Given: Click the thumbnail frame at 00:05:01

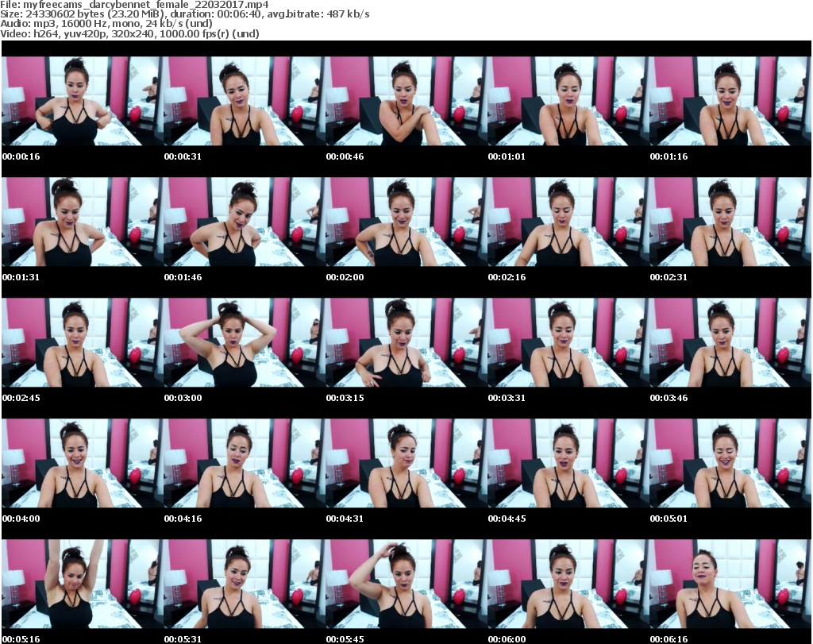Looking at the screenshot, I should click(730, 464).
